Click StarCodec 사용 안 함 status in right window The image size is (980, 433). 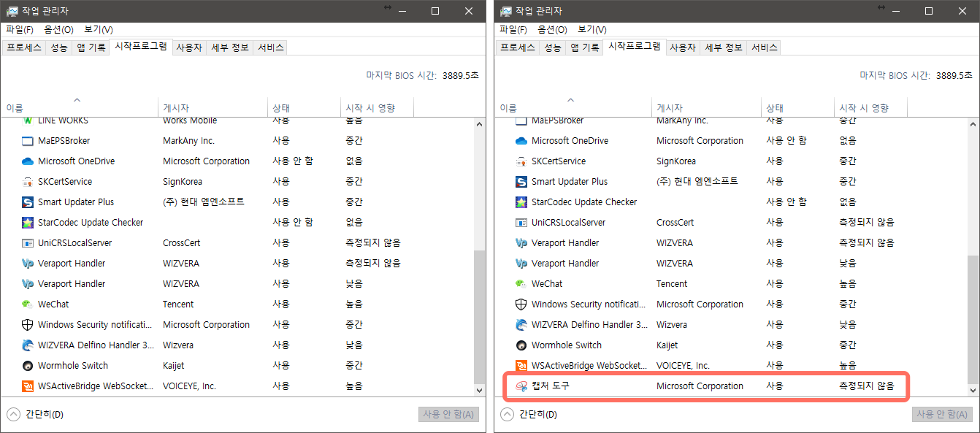point(786,202)
